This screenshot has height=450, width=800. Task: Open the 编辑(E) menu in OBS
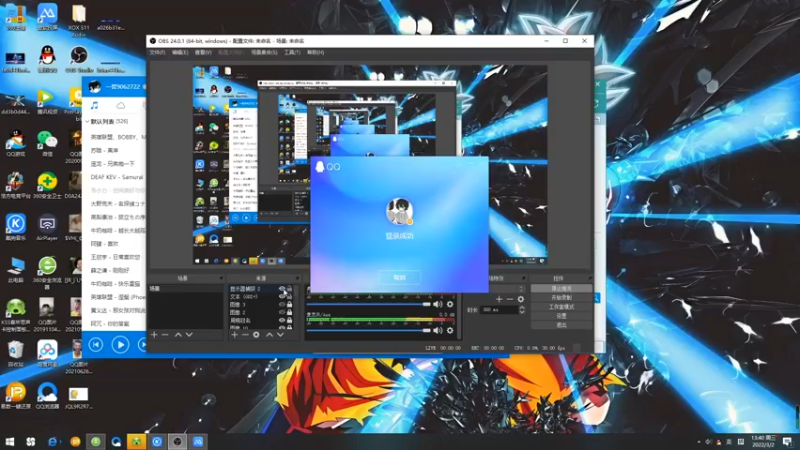point(180,53)
